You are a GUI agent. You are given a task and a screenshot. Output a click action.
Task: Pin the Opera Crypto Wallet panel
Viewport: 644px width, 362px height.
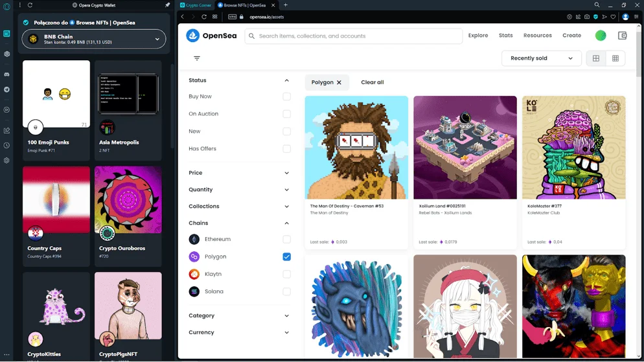[167, 5]
